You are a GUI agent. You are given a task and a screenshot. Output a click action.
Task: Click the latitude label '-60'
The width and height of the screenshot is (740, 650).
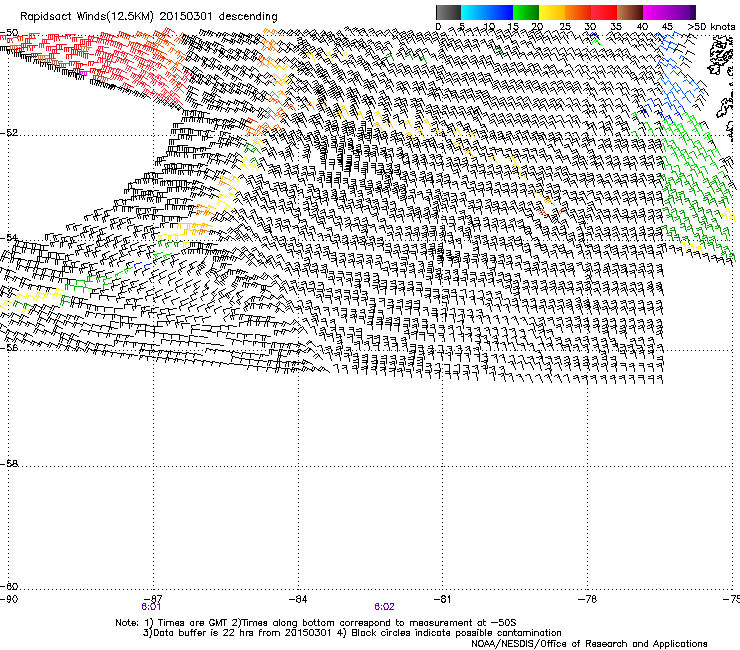(x=9, y=586)
